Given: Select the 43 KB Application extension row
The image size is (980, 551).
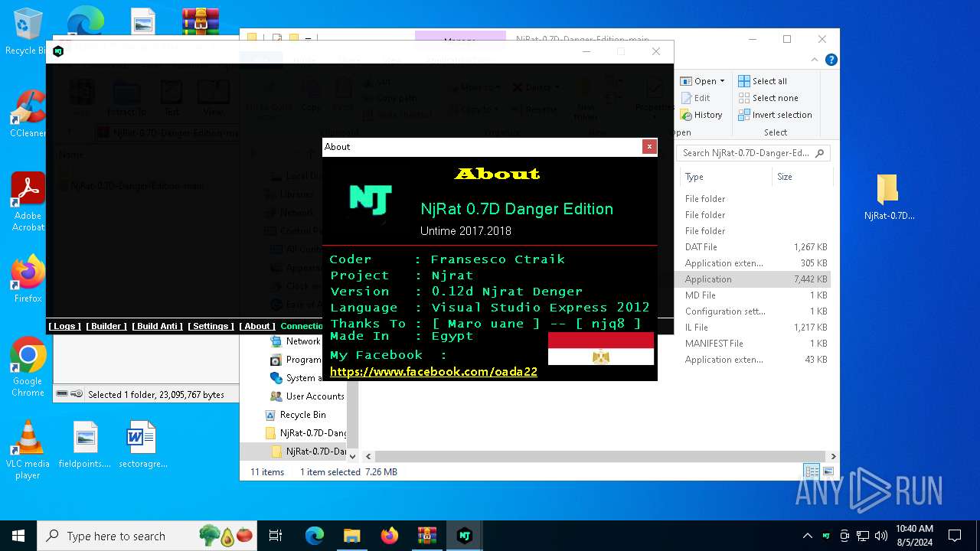Looking at the screenshot, I should coord(754,360).
